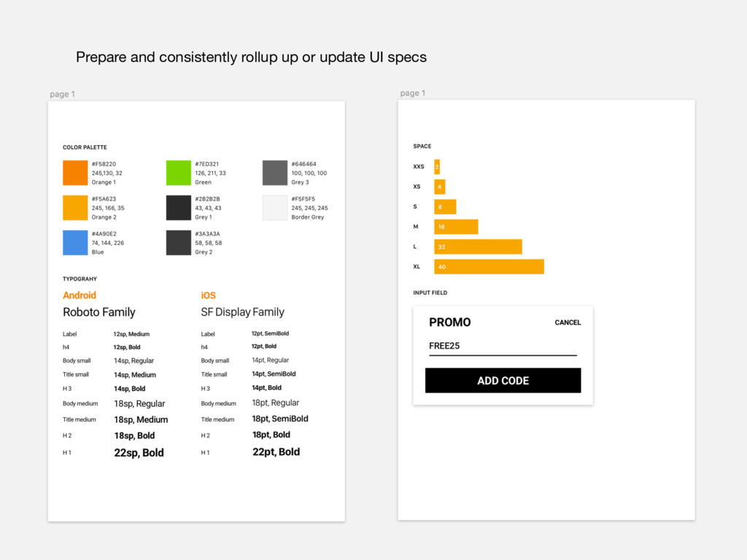Pick the Grey 3 swatch

pos(275,173)
